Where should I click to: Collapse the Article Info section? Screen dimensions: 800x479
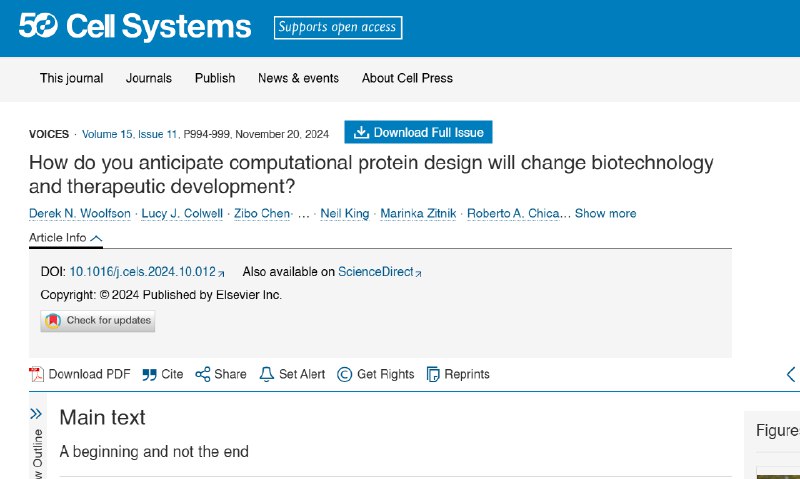pos(66,238)
